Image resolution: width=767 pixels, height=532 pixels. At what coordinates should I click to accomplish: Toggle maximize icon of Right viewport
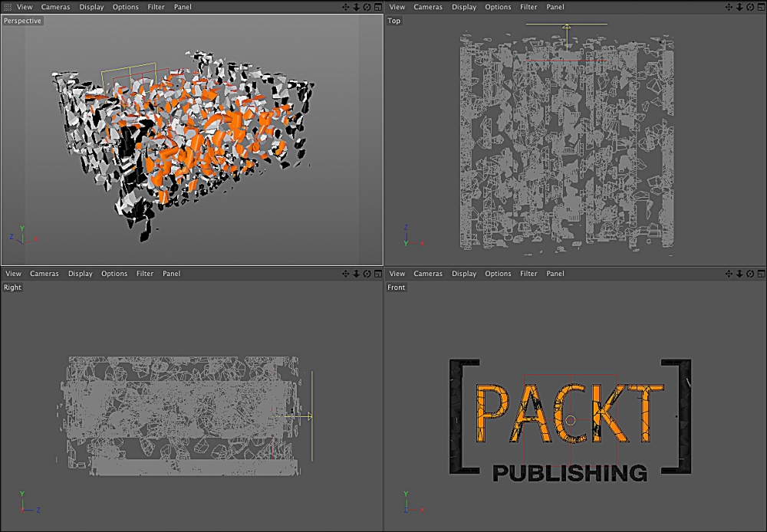pos(378,274)
